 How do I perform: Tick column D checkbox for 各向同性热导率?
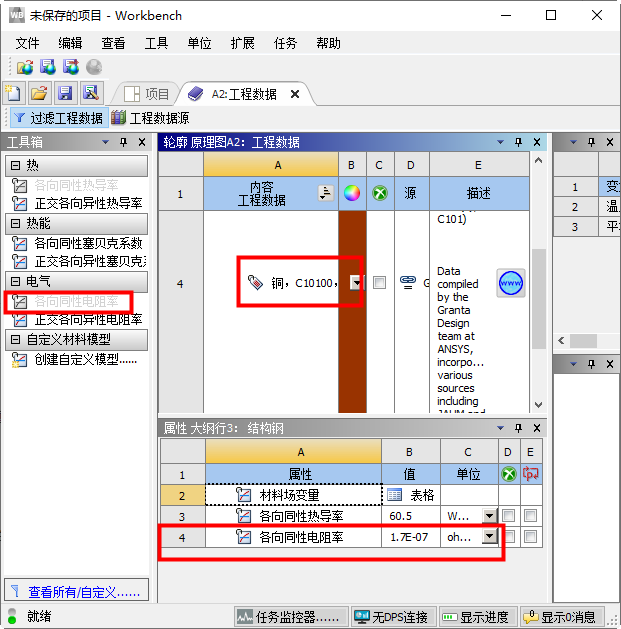click(509, 516)
